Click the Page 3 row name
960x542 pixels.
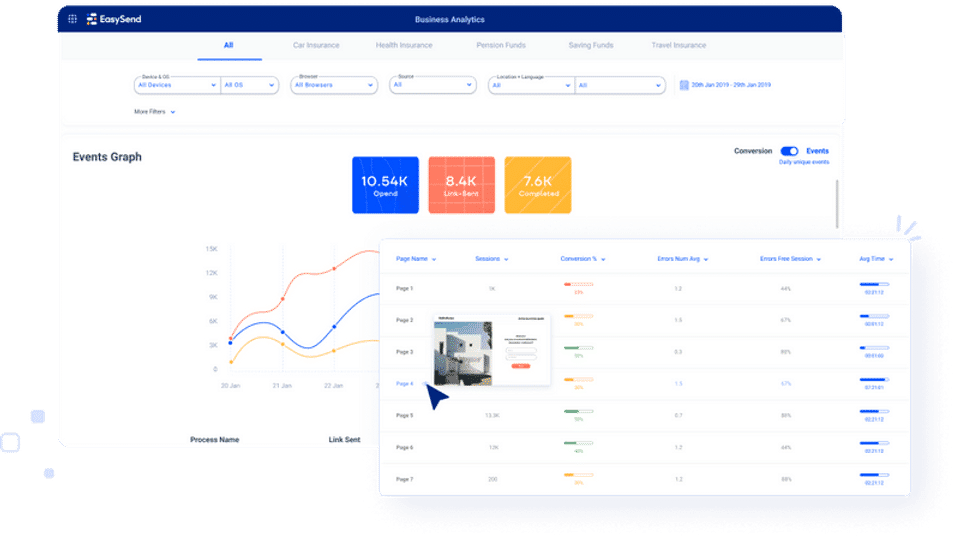click(x=404, y=352)
